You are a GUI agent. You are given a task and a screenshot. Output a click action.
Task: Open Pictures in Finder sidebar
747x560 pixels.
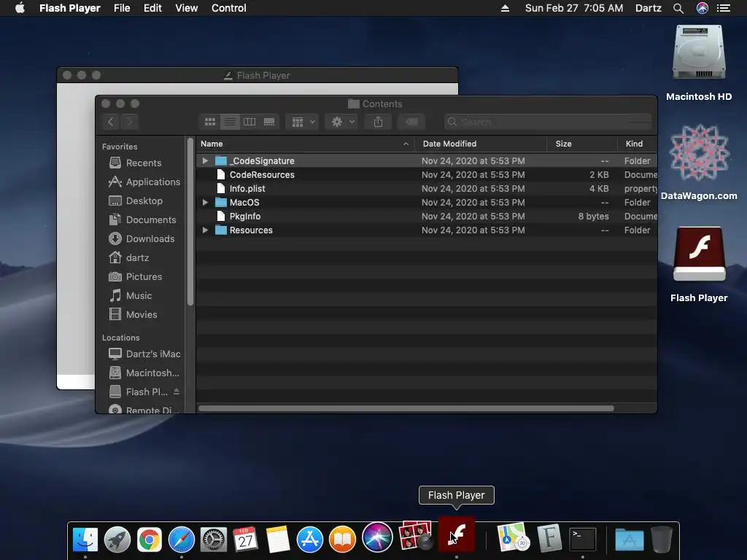(135, 276)
